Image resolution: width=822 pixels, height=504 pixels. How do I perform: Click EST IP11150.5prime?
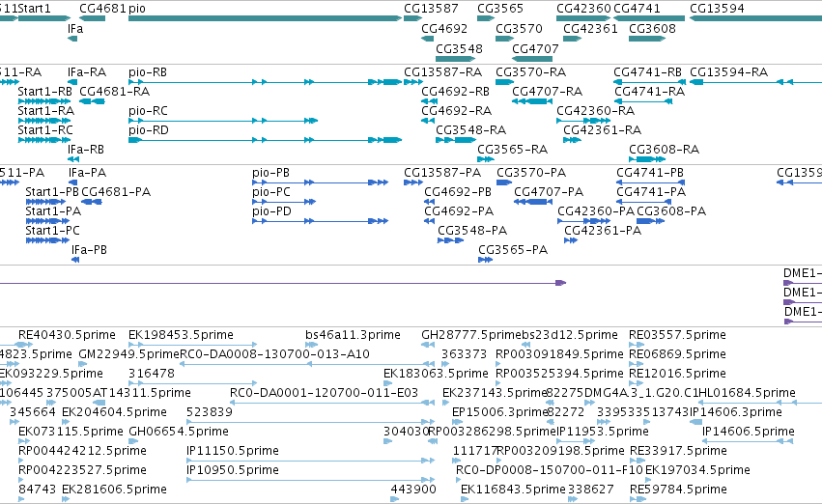click(x=232, y=451)
